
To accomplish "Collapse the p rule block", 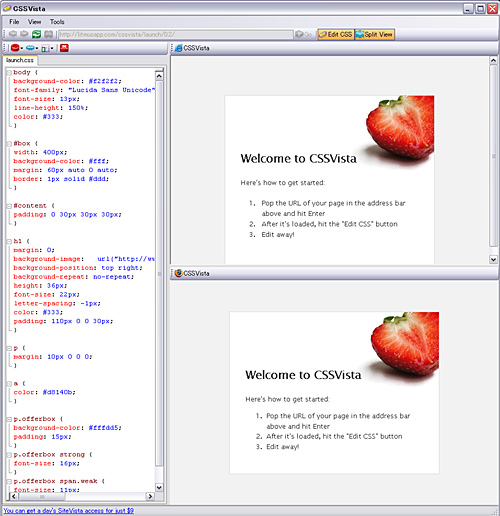I will pyautogui.click(x=9, y=348).
